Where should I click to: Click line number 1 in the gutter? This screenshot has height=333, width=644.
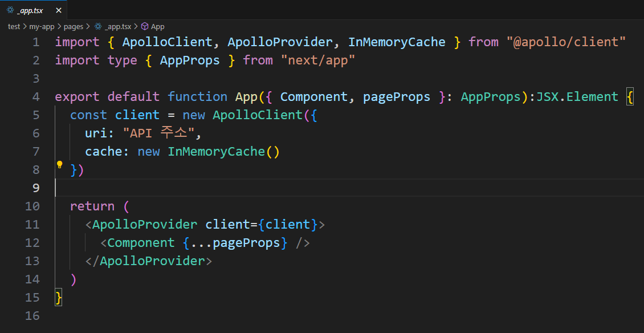[36, 42]
